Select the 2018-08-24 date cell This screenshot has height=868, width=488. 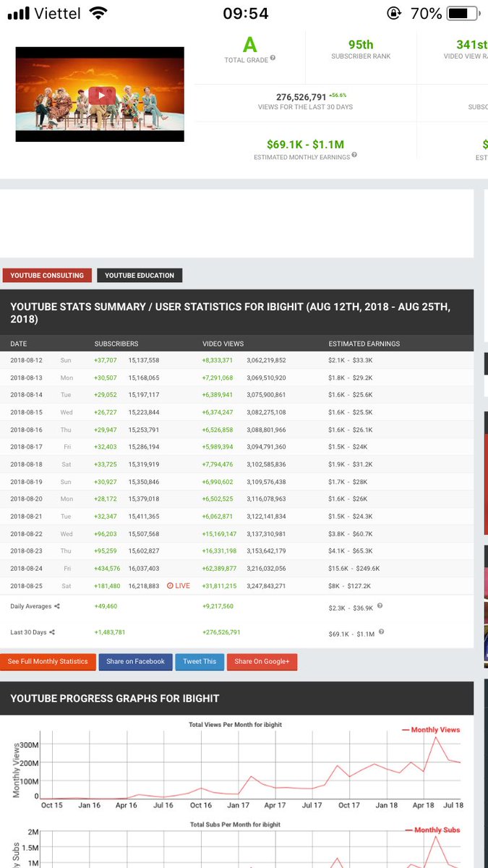pyautogui.click(x=26, y=569)
